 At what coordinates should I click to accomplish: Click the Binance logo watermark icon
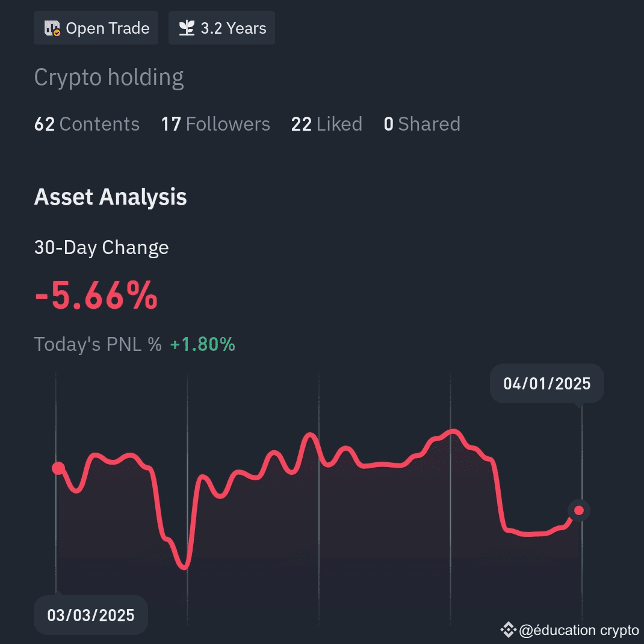tap(508, 630)
